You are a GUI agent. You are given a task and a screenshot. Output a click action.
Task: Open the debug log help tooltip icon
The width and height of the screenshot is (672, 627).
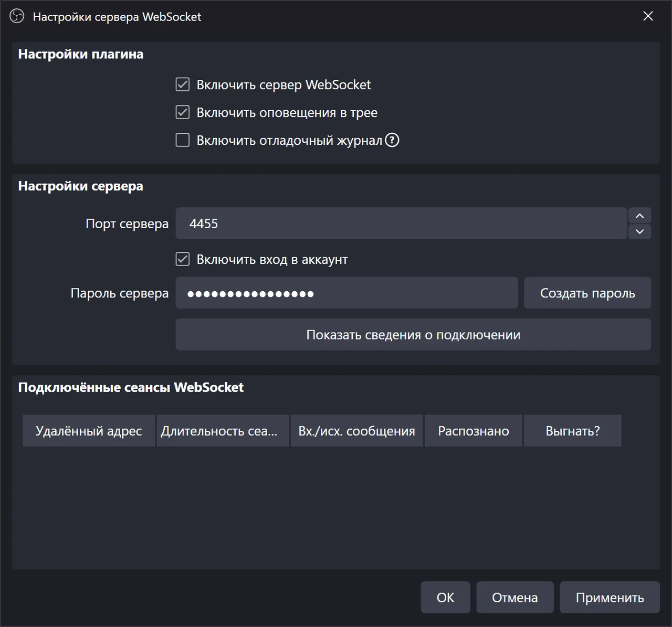[x=392, y=140]
